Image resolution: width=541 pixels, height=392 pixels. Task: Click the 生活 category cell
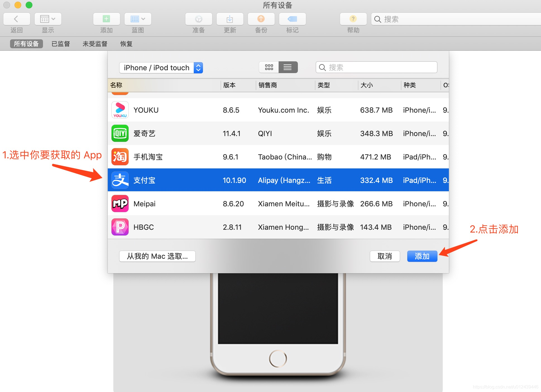coord(324,180)
